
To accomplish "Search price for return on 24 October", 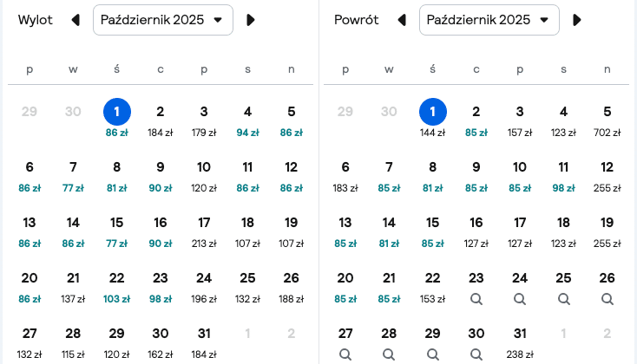I will [x=520, y=299].
